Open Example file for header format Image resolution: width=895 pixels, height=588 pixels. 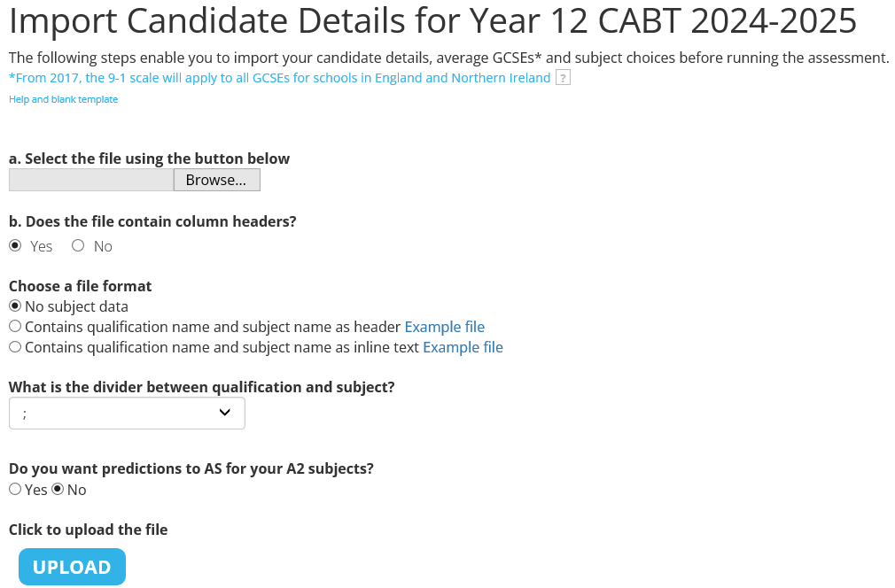445,327
